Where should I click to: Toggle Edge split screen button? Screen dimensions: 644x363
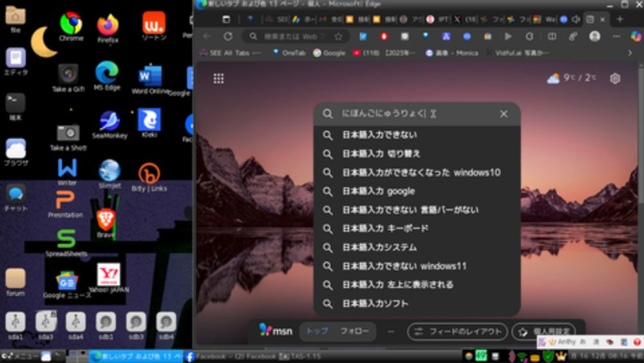tap(552, 37)
